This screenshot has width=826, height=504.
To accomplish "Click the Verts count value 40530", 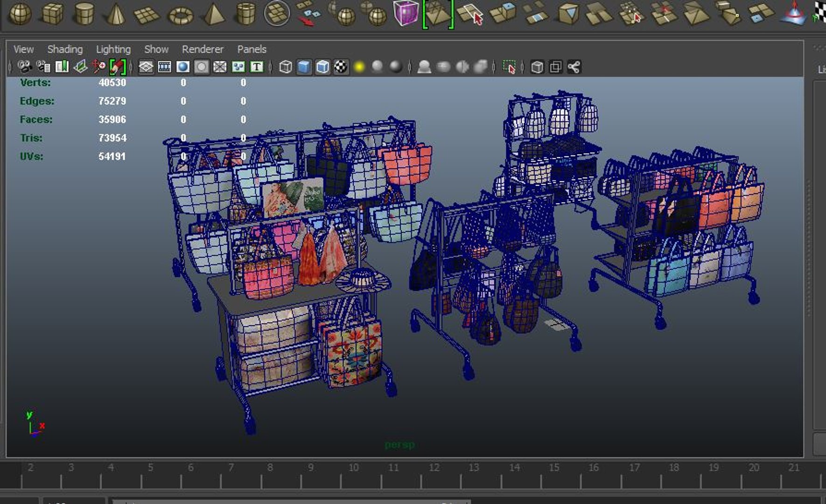I will (112, 83).
